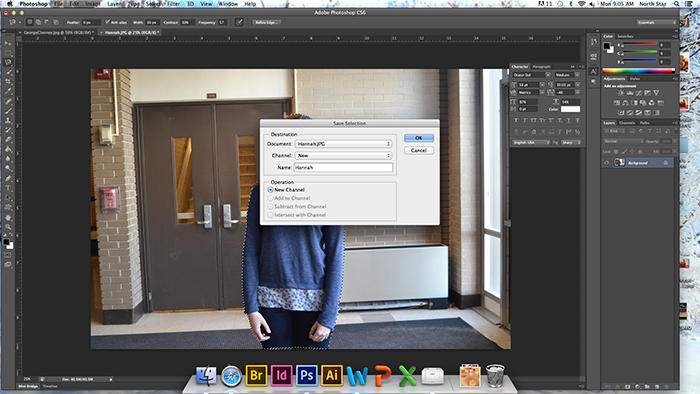Open the English: USA language dropdown
Screen dimensions: 700x394
coord(531,142)
